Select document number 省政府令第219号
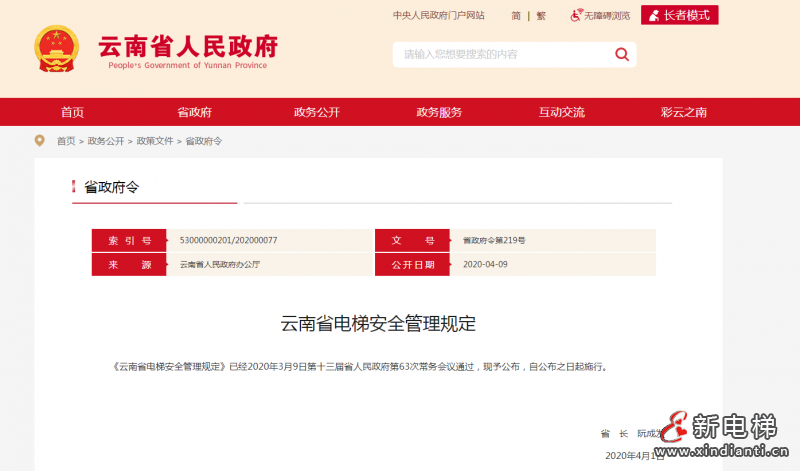The width and height of the screenshot is (800, 471). click(494, 240)
